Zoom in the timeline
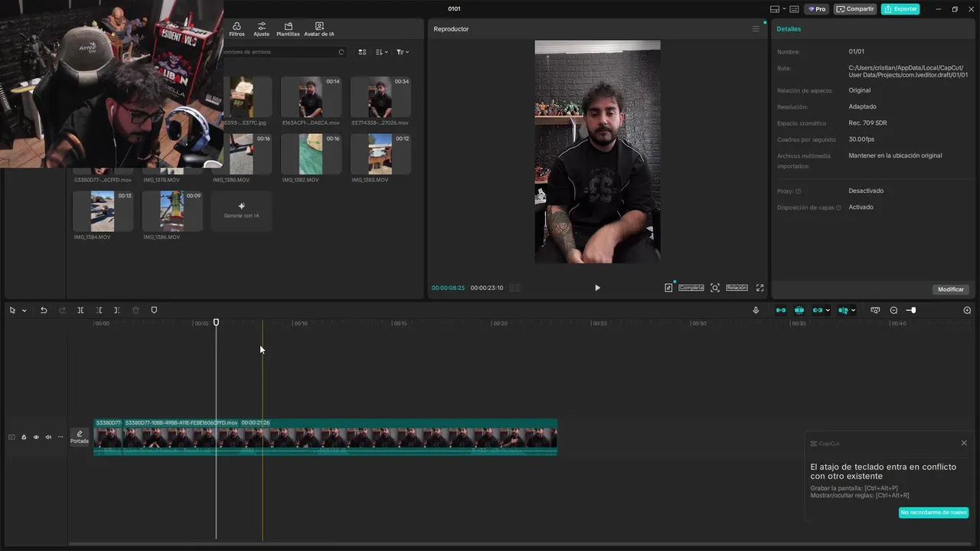980x551 pixels. pos(967,310)
